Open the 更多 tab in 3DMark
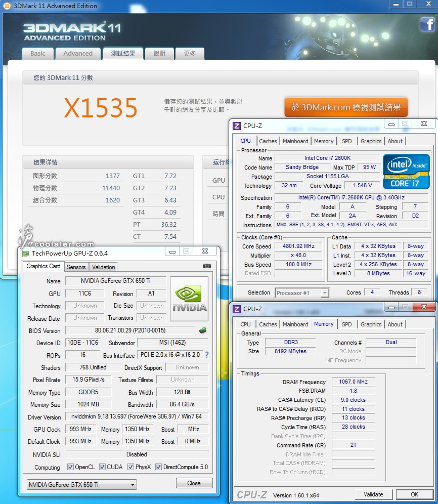Viewport: 438px width, 504px height. point(190,54)
